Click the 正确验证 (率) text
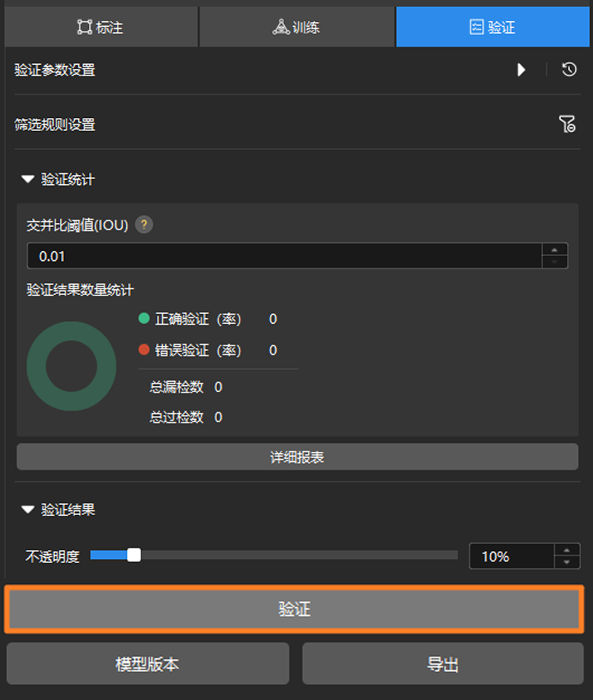593x700 pixels. [198, 319]
